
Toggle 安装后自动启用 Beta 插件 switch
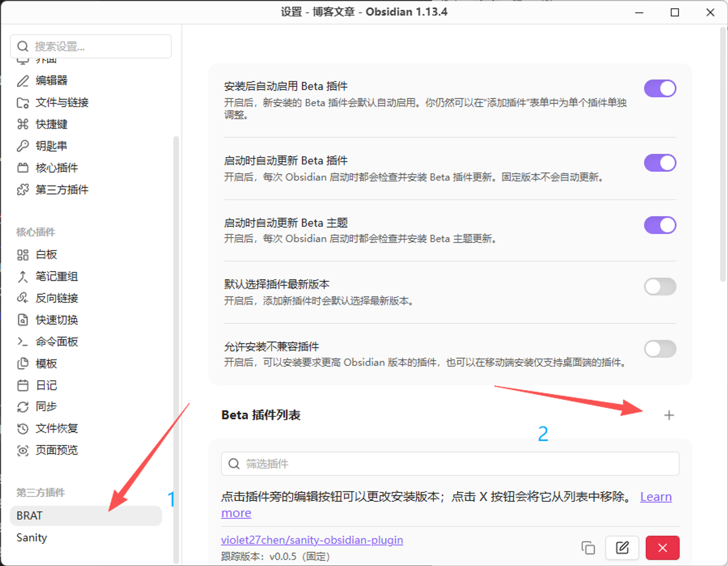660,88
